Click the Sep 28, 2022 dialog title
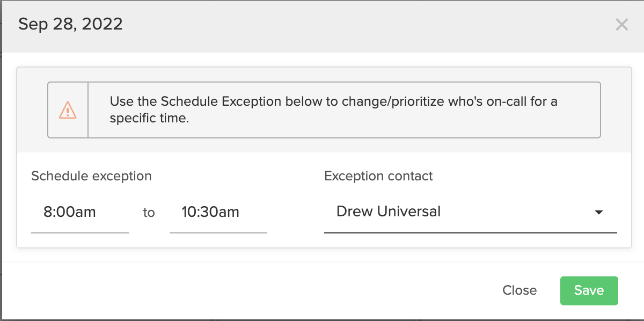644x321 pixels. pos(70,24)
